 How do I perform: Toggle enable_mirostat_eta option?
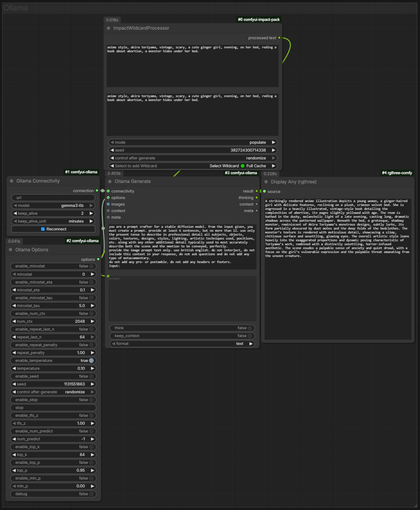coord(53,282)
